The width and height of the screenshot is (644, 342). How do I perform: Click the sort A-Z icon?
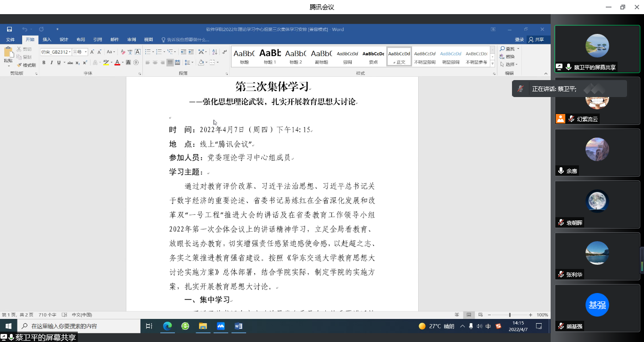[x=215, y=52]
